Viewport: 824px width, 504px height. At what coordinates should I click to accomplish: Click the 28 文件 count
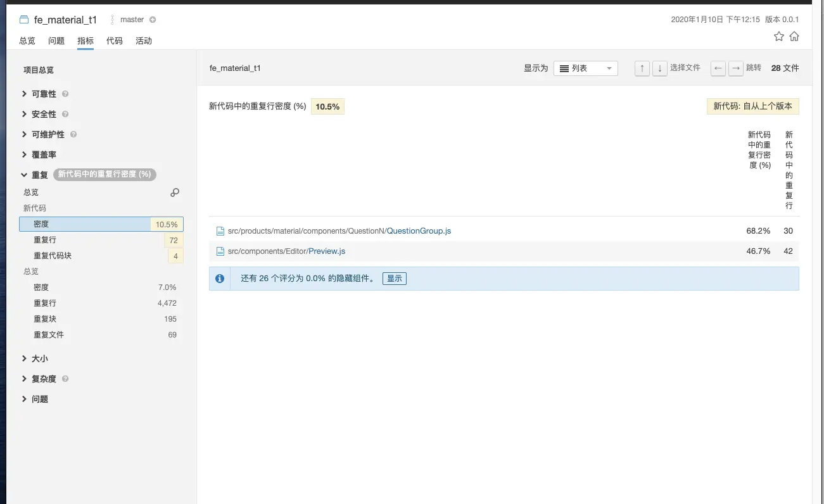coord(785,68)
